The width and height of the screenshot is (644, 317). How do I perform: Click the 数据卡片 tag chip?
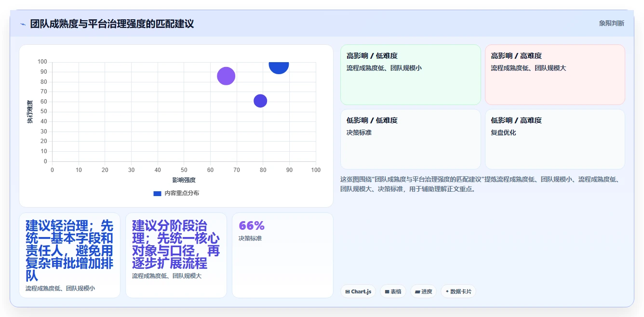[x=458, y=291]
